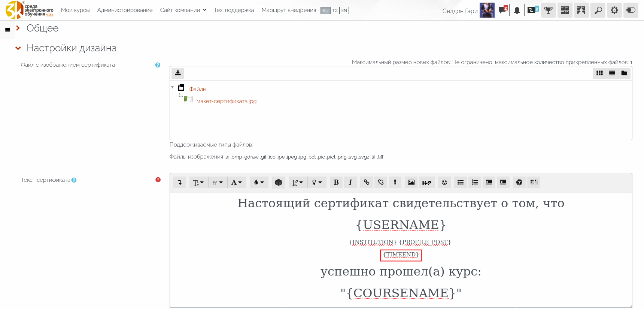
Task: Click the {USERNAME} placeholder in the editor
Action: [401, 225]
